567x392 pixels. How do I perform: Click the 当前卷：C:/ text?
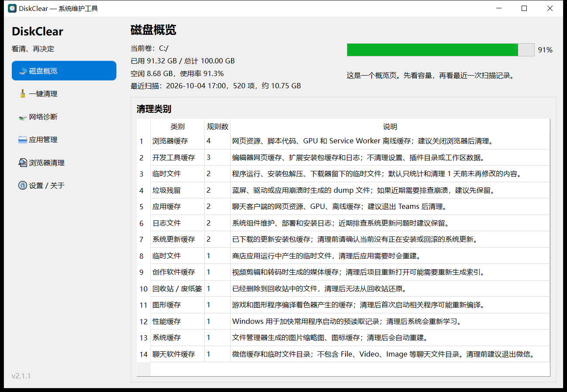pyautogui.click(x=149, y=48)
